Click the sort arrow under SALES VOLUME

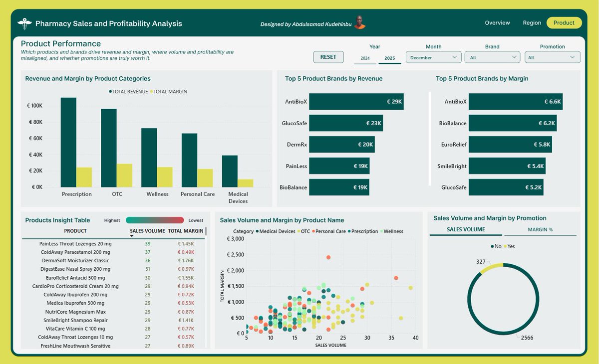(132, 236)
